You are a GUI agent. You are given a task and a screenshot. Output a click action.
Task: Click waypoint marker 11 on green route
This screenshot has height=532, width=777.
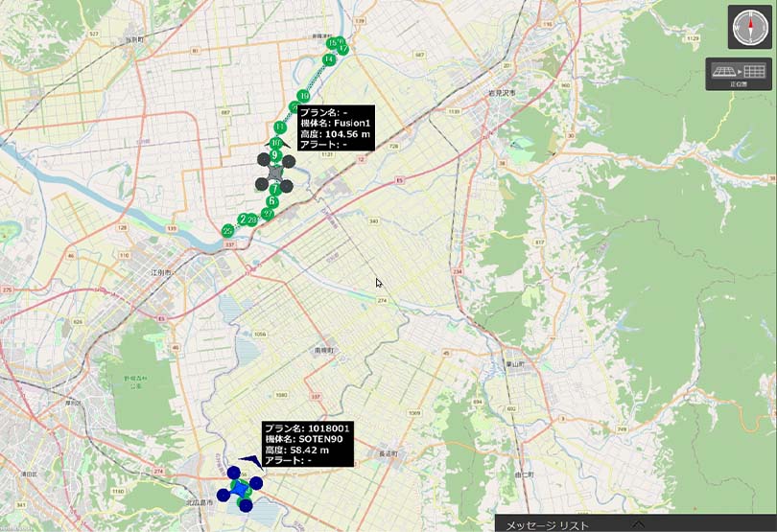pos(280,127)
